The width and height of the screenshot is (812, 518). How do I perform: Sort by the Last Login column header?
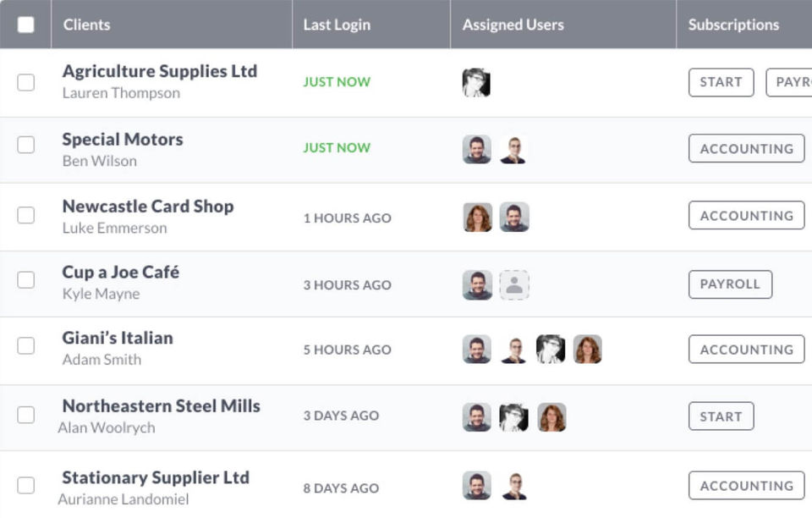pos(337,25)
